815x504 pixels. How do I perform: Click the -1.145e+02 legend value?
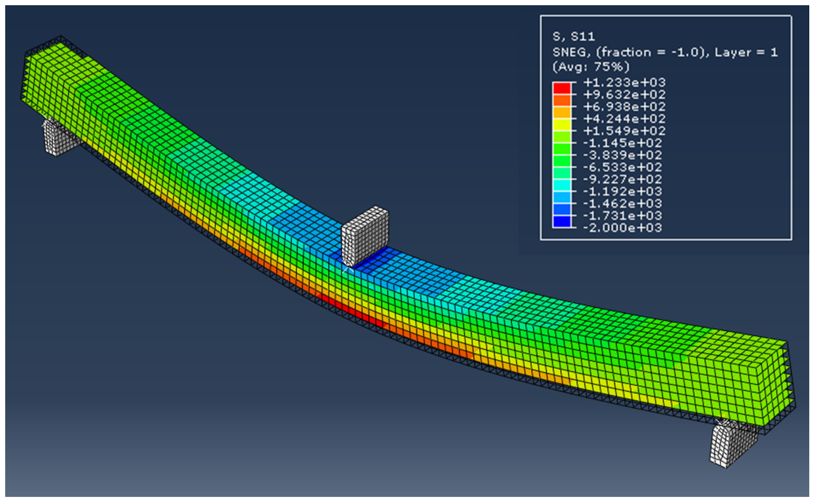point(622,143)
